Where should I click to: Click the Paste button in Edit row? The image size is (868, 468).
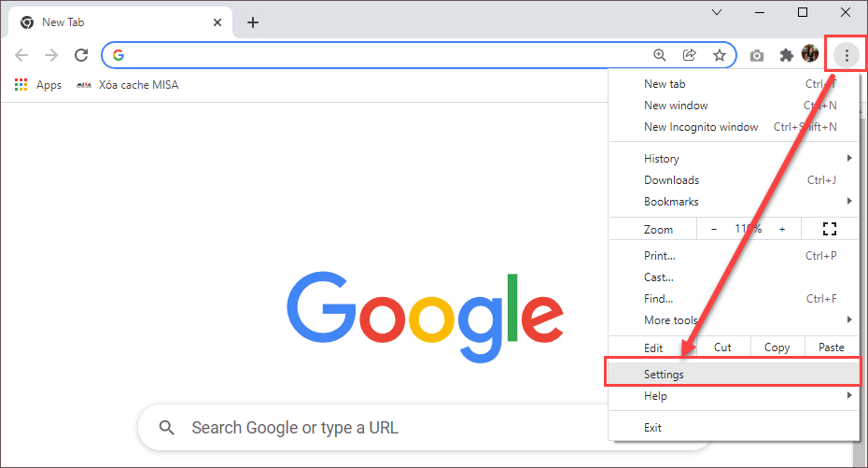pos(831,347)
